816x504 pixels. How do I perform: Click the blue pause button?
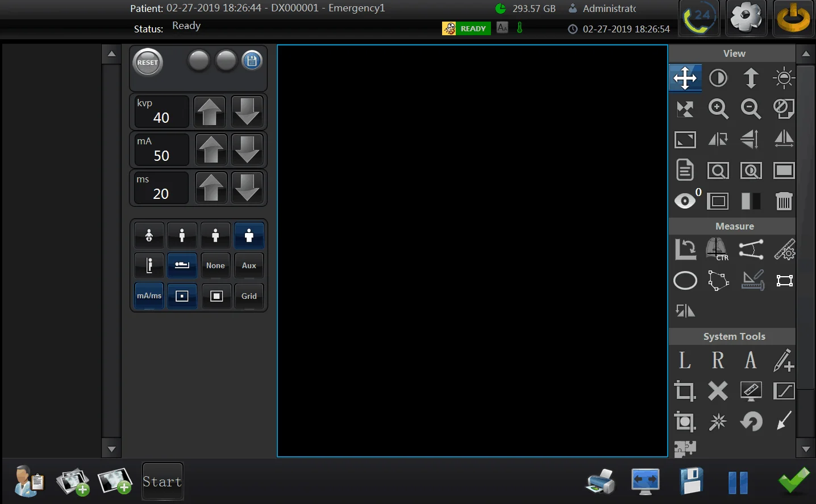[738, 483]
